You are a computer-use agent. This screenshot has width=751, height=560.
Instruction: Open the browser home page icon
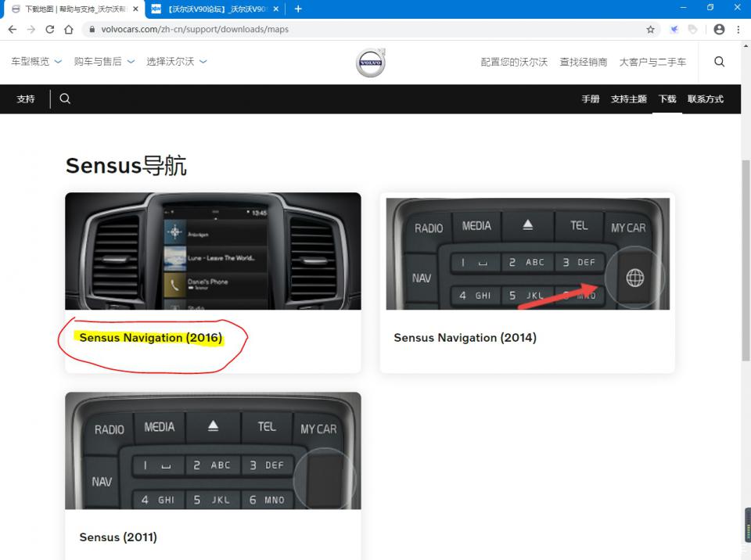[69, 29]
